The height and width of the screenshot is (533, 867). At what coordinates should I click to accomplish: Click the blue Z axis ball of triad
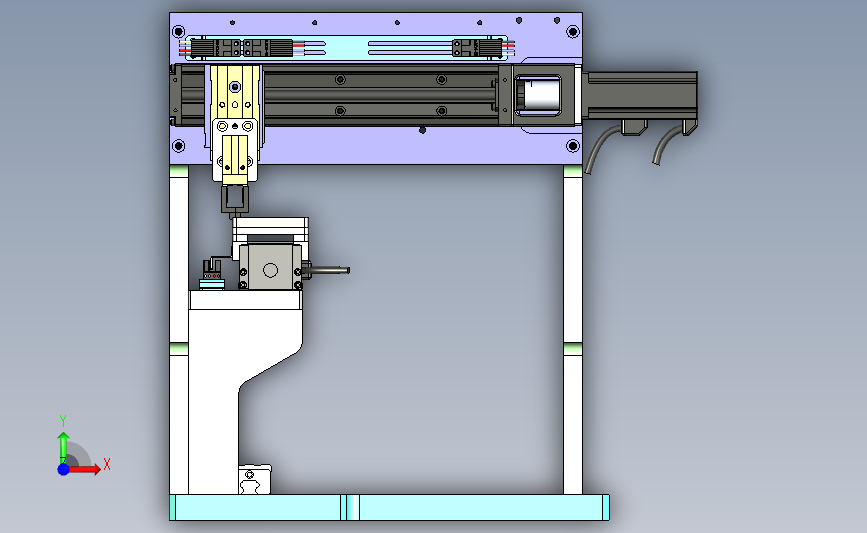[x=63, y=469]
